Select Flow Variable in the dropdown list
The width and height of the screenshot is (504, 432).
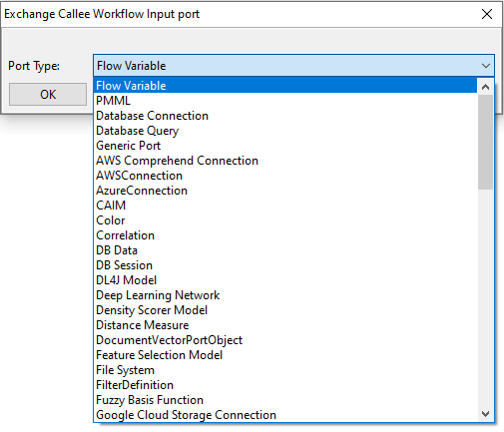tap(285, 86)
